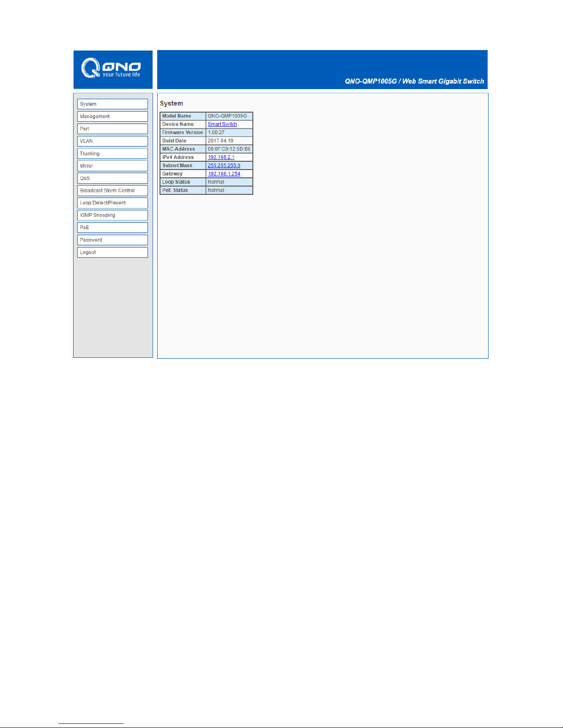Select Port in the sidebar
This screenshot has width=563, height=728.
click(112, 129)
